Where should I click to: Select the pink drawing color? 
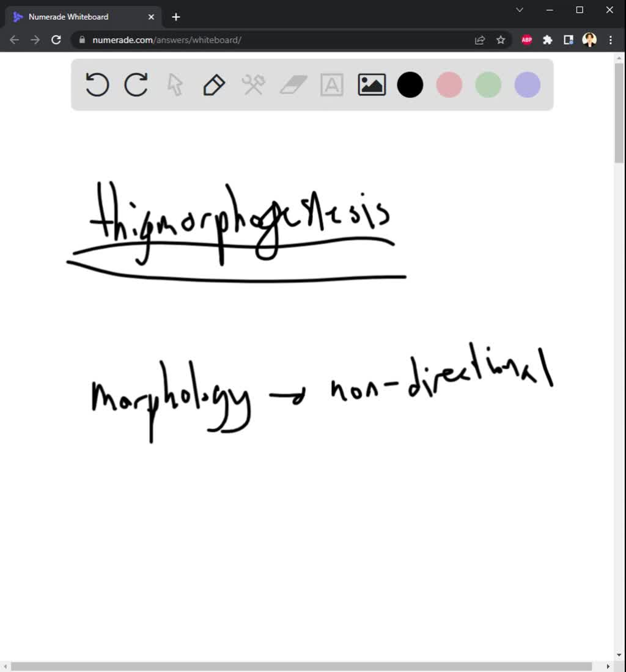[x=449, y=85]
